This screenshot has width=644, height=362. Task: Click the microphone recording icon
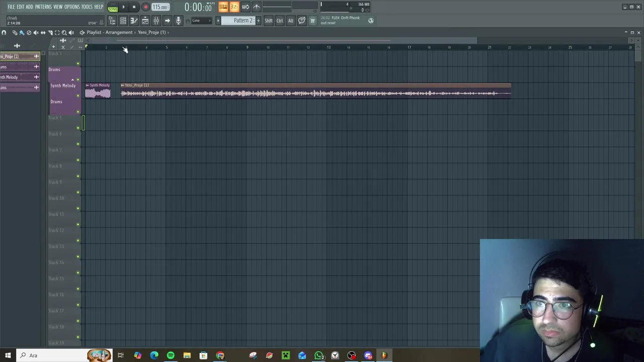tap(178, 21)
